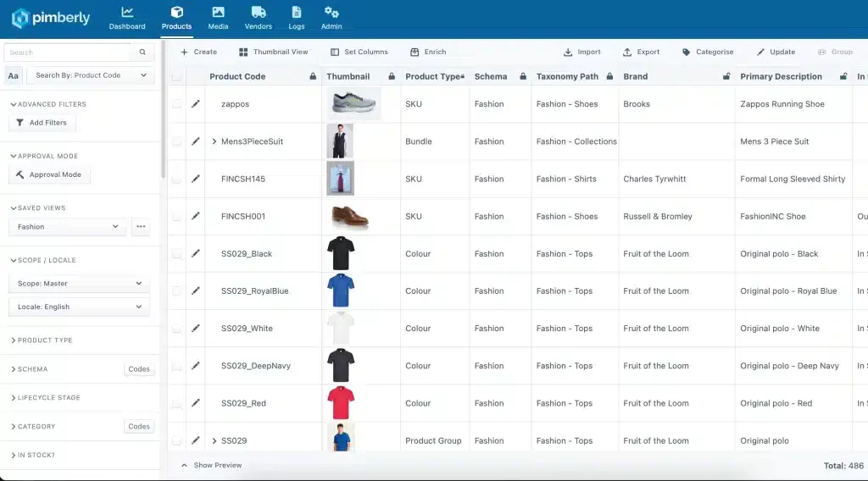868x481 pixels.
Task: Click the Group toolbar button
Action: [x=835, y=52]
